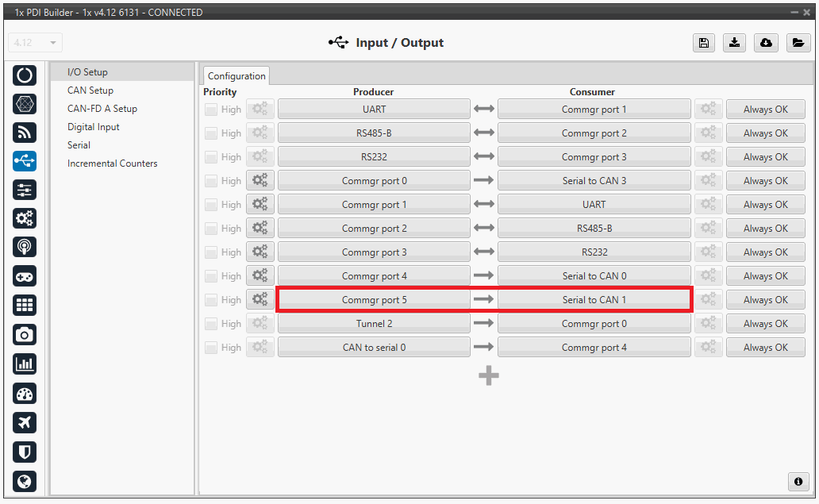Toggle High priority checkbox for Tunnel 2
The height and width of the screenshot is (504, 819).
211,324
